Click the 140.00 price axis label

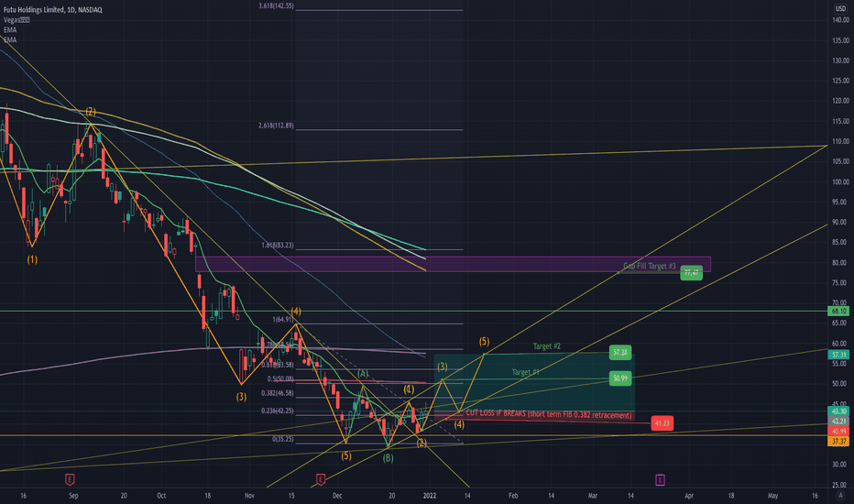[x=840, y=20]
